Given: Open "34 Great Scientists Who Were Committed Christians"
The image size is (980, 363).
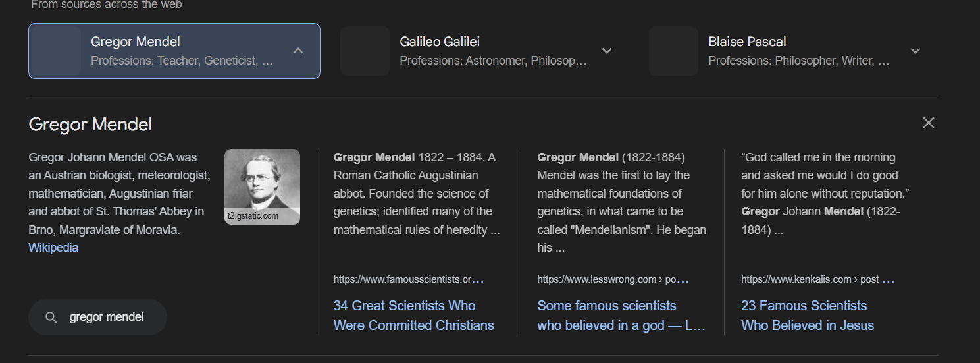Looking at the screenshot, I should click(x=413, y=316).
